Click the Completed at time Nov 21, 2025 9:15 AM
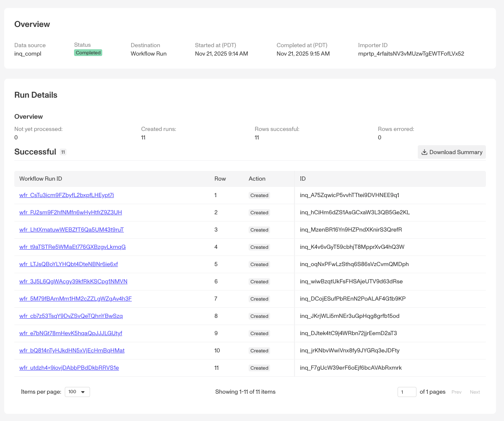 303,54
